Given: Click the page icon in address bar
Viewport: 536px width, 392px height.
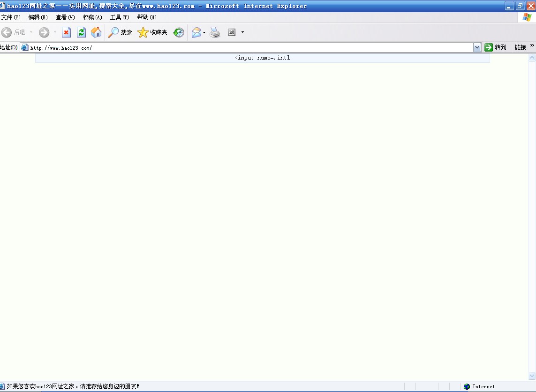Looking at the screenshot, I should pyautogui.click(x=24, y=47).
